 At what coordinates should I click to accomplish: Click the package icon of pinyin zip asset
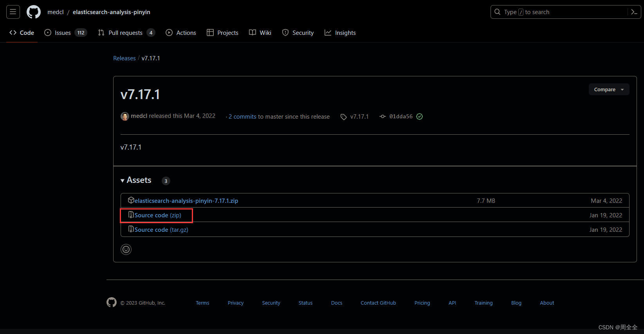[131, 200]
